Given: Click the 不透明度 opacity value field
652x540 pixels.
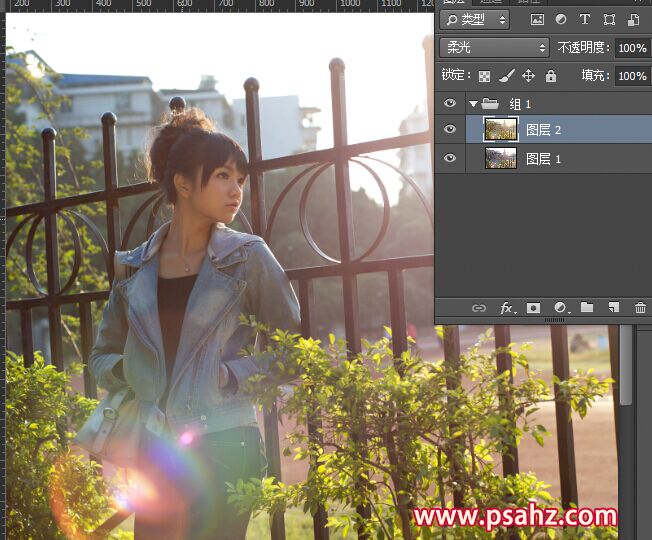Looking at the screenshot, I should pyautogui.click(x=631, y=48).
